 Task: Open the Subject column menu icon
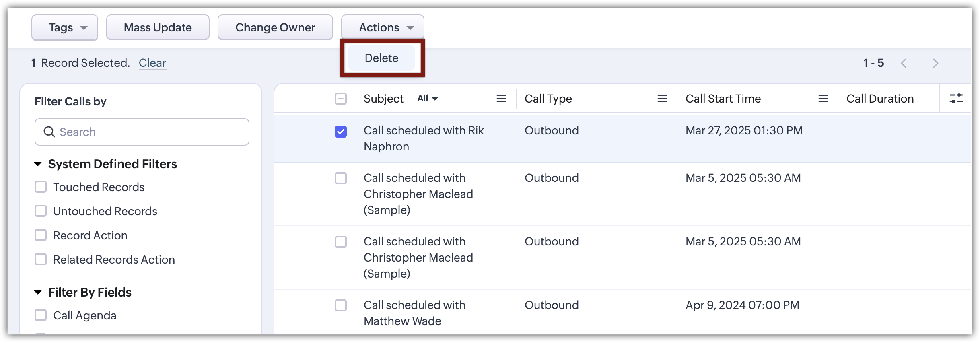(501, 99)
